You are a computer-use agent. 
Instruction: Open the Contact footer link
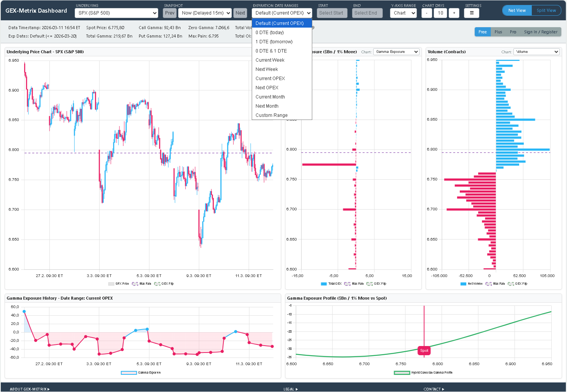433,389
